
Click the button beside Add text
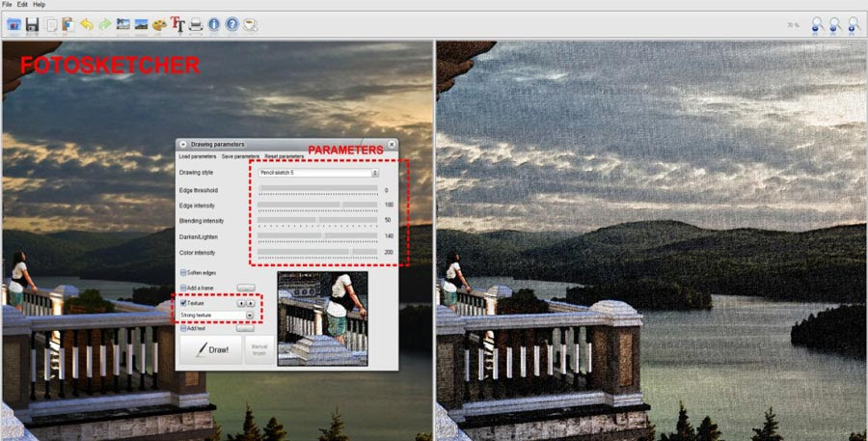pyautogui.click(x=245, y=328)
